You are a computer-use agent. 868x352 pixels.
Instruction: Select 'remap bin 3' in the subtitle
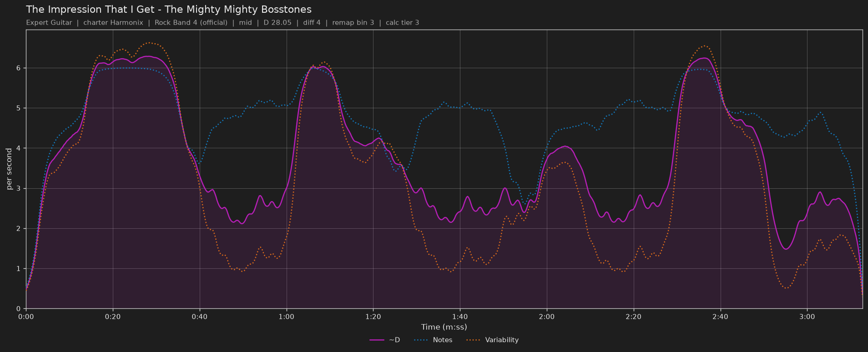[x=353, y=23]
